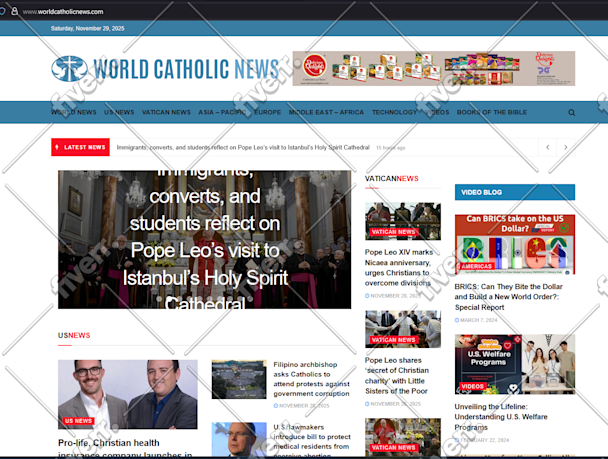Click the Americas tag on BRICS thumbnail
The width and height of the screenshot is (608, 459).
tap(477, 266)
